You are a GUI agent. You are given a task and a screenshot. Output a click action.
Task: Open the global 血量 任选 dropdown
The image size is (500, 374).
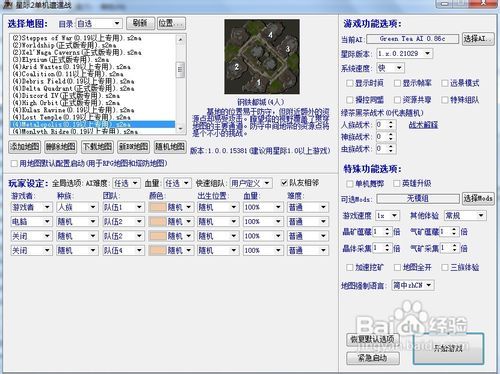[x=178, y=183]
